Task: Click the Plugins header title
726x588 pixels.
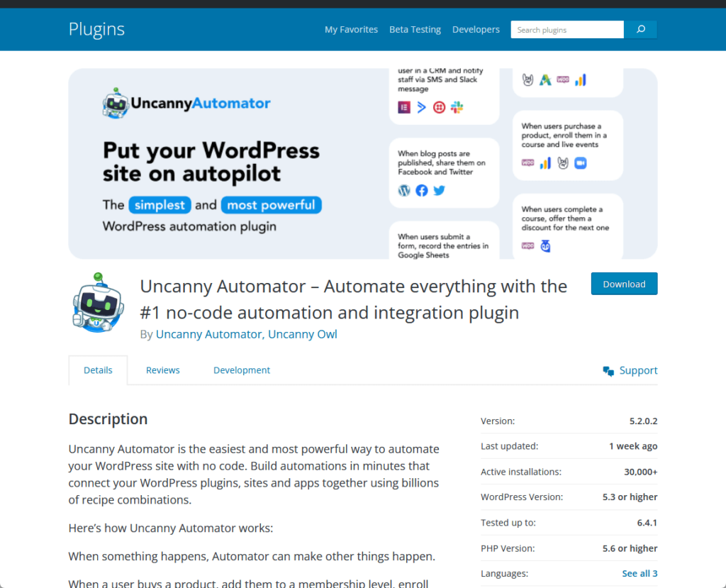Action: (96, 29)
